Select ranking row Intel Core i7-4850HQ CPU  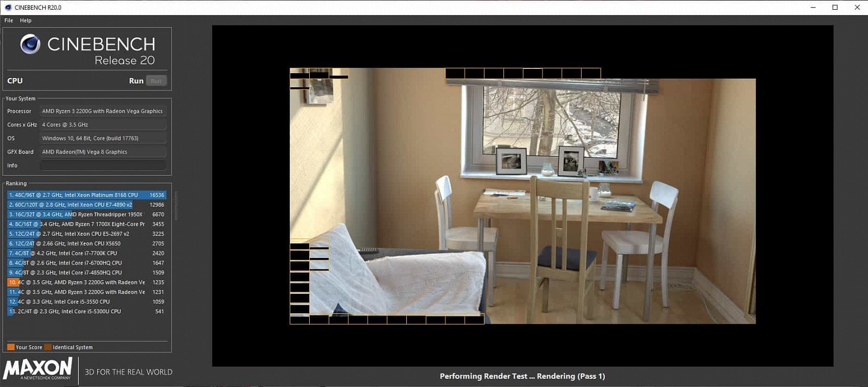pyautogui.click(x=87, y=273)
